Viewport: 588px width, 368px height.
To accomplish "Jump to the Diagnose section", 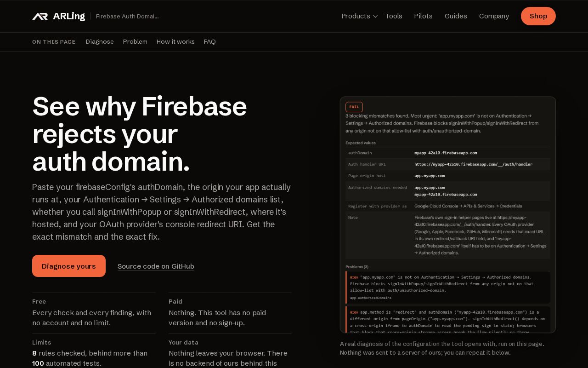I will coord(100,41).
